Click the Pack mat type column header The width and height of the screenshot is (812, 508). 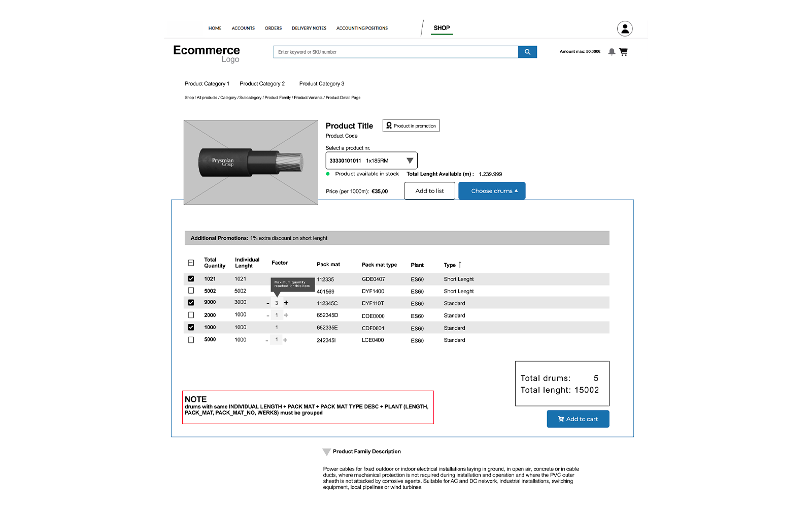pos(379,265)
